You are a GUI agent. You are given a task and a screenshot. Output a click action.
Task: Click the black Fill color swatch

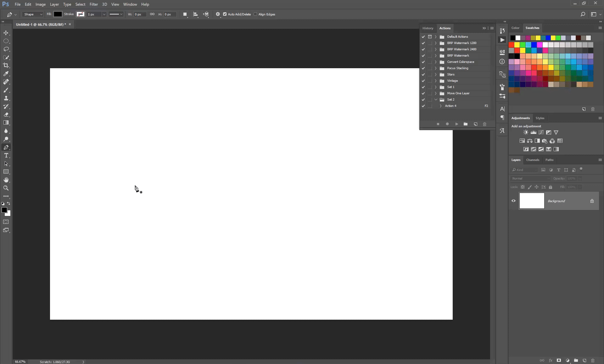tap(58, 14)
